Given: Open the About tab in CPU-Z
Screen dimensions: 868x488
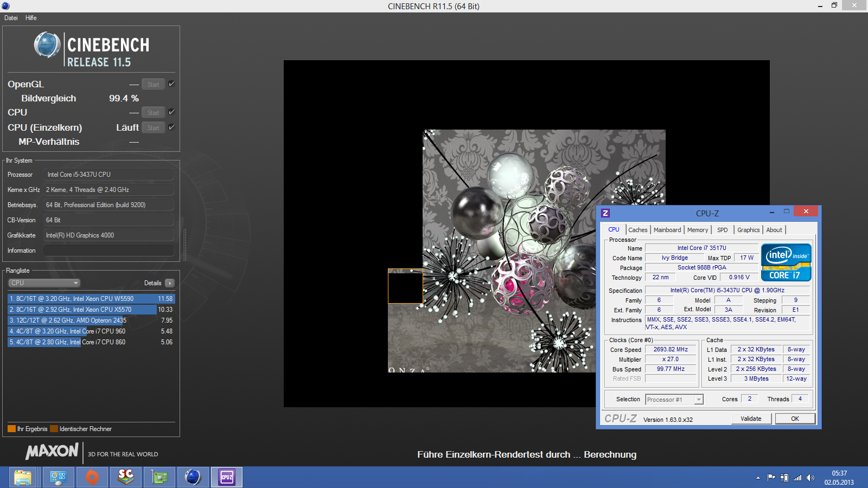Looking at the screenshot, I should (774, 230).
